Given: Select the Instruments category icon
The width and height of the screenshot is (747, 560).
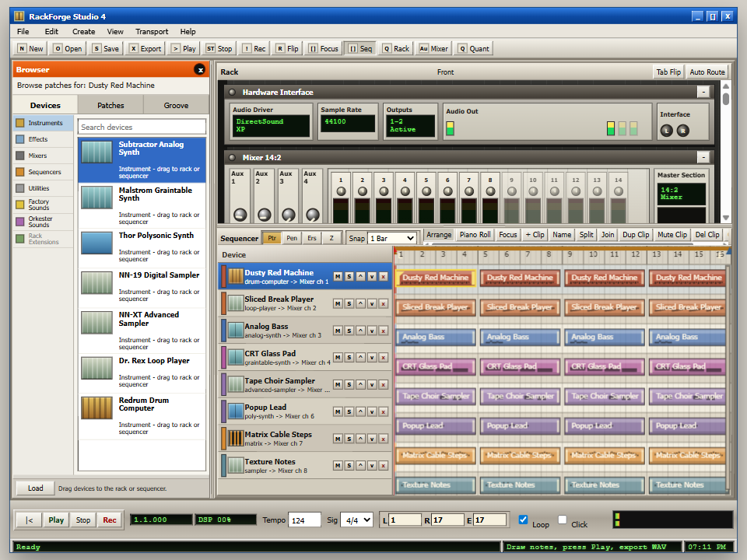Looking at the screenshot, I should (x=20, y=123).
